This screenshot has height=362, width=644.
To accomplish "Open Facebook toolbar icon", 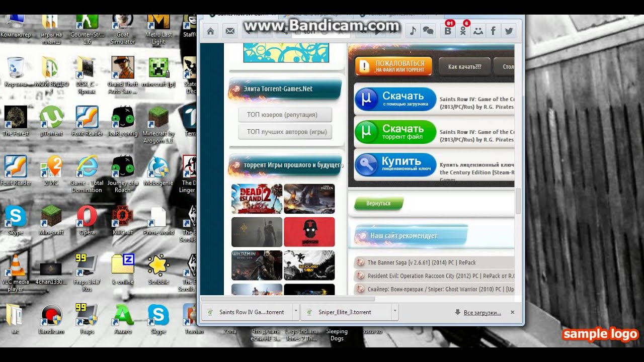I will pyautogui.click(x=493, y=31).
